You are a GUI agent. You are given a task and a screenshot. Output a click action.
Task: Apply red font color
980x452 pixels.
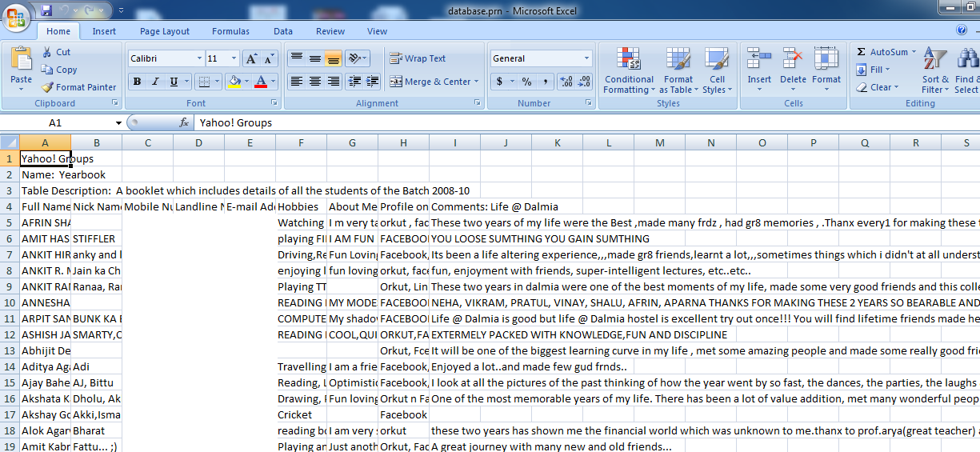pyautogui.click(x=260, y=82)
